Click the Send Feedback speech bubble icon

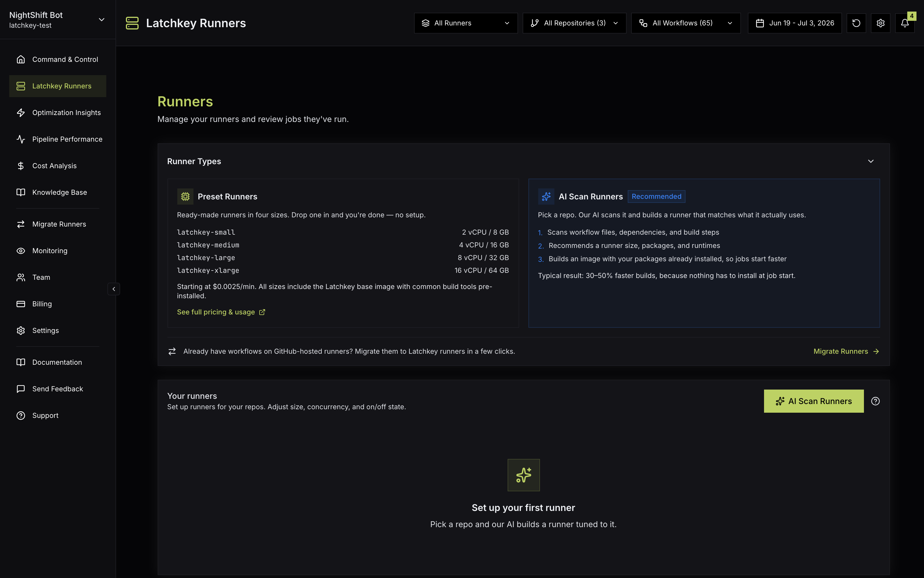(21, 389)
